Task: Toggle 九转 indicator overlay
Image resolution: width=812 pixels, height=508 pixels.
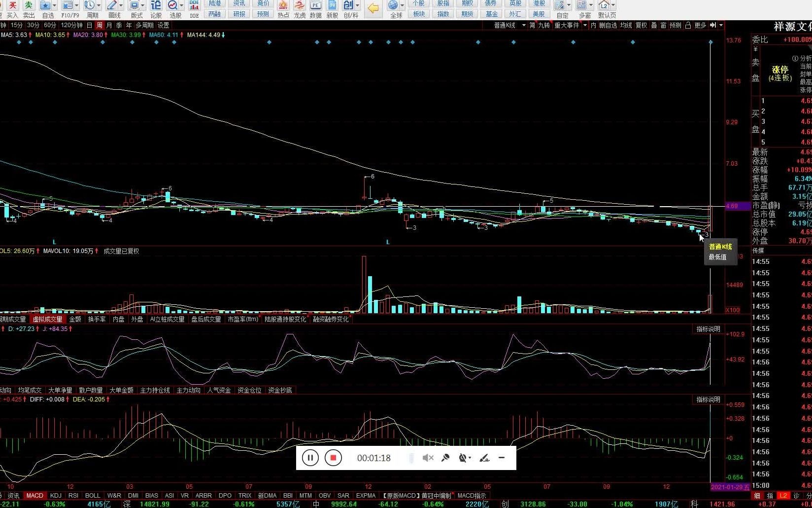Action: tap(544, 25)
